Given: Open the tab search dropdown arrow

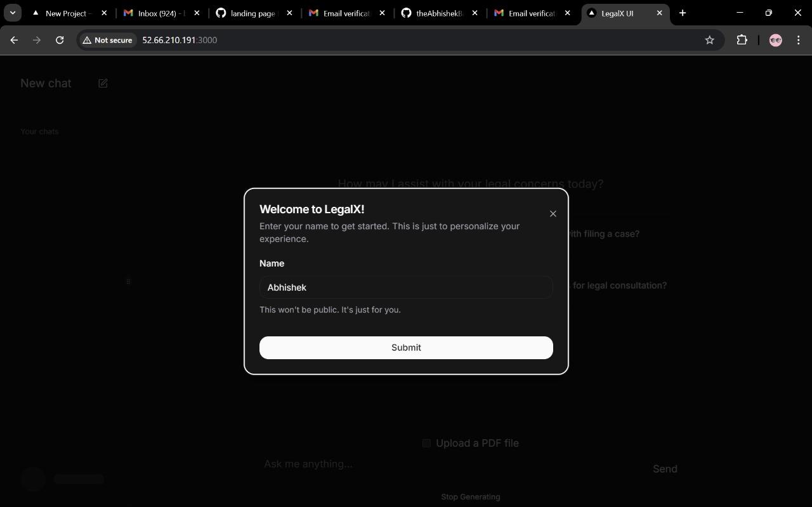Looking at the screenshot, I should point(12,13).
